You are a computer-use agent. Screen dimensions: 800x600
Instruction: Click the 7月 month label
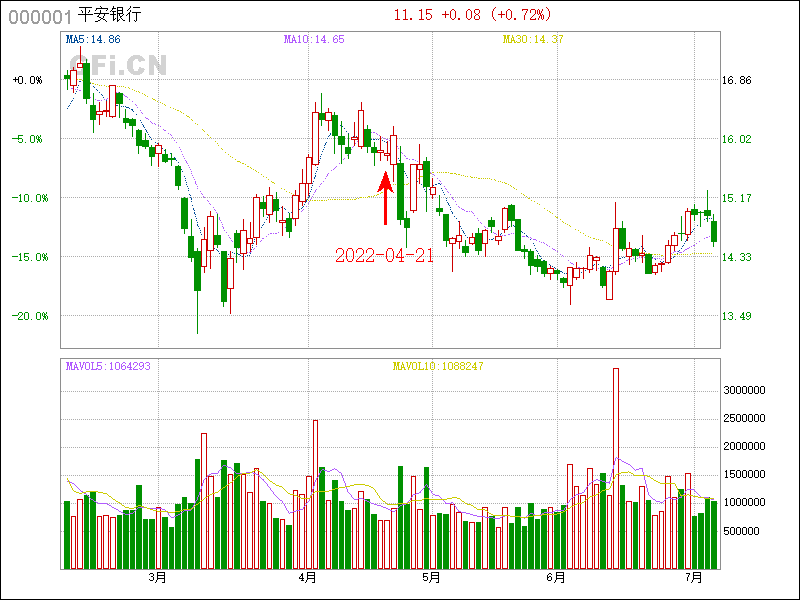click(x=694, y=578)
